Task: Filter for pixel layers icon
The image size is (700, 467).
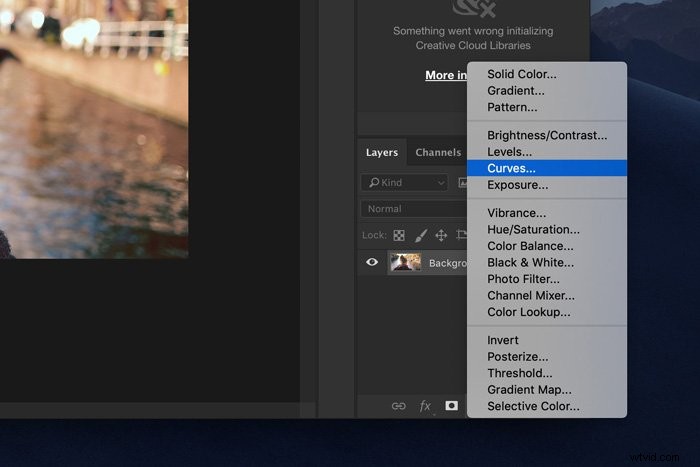Action: pyautogui.click(x=462, y=183)
